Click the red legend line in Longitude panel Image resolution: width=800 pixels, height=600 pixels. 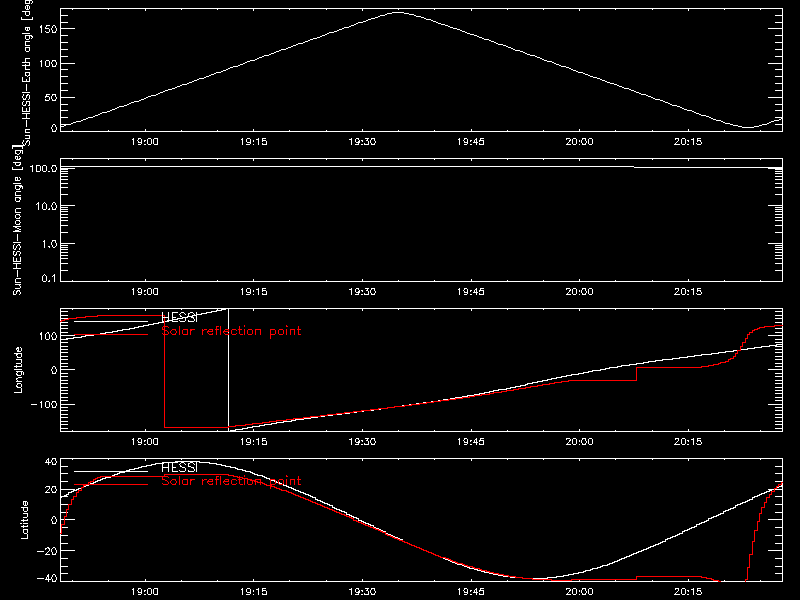[x=111, y=335]
